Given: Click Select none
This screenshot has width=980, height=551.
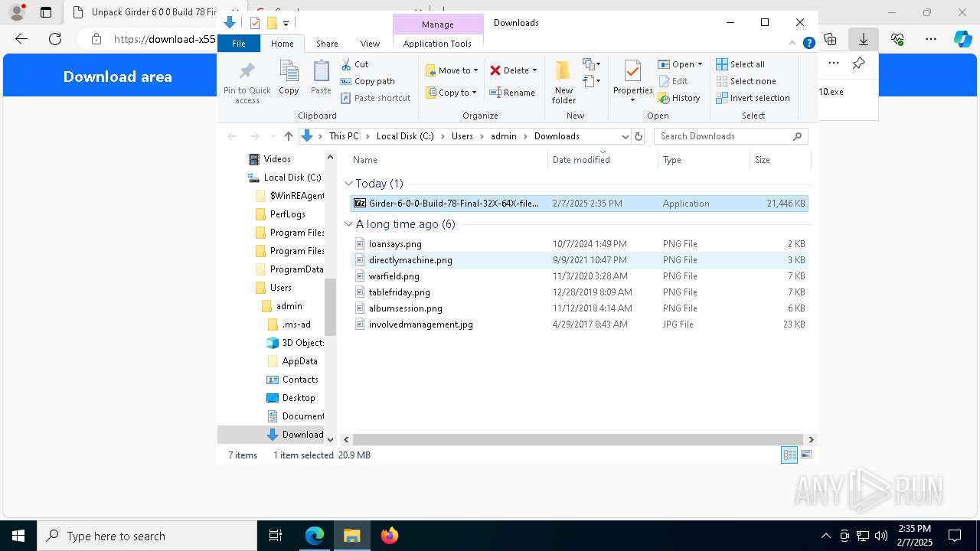Looking at the screenshot, I should tap(746, 81).
